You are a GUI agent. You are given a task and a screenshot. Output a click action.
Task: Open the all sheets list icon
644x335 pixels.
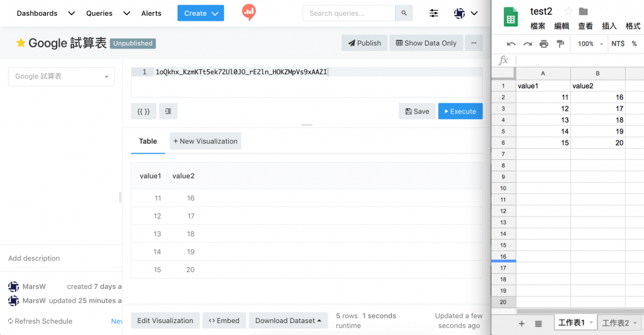coord(538,324)
